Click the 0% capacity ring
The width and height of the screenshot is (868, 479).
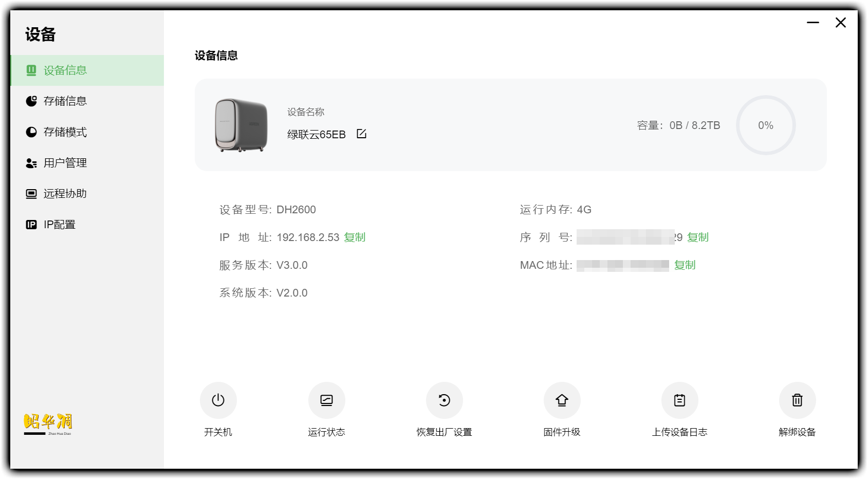765,125
